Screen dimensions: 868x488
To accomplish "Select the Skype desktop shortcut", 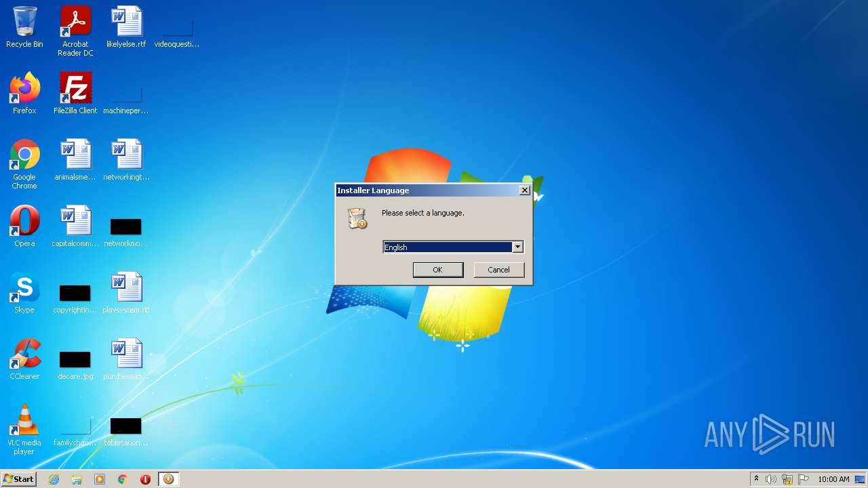I will [24, 293].
